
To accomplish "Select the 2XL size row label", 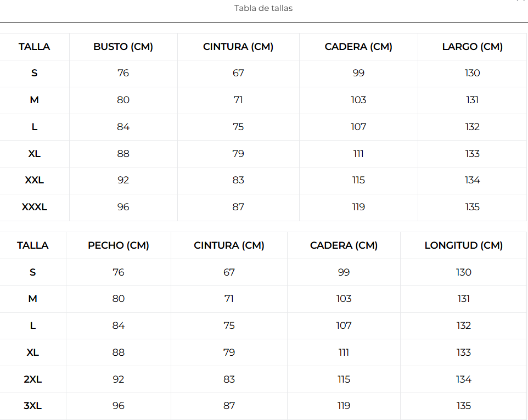I will [x=33, y=379].
